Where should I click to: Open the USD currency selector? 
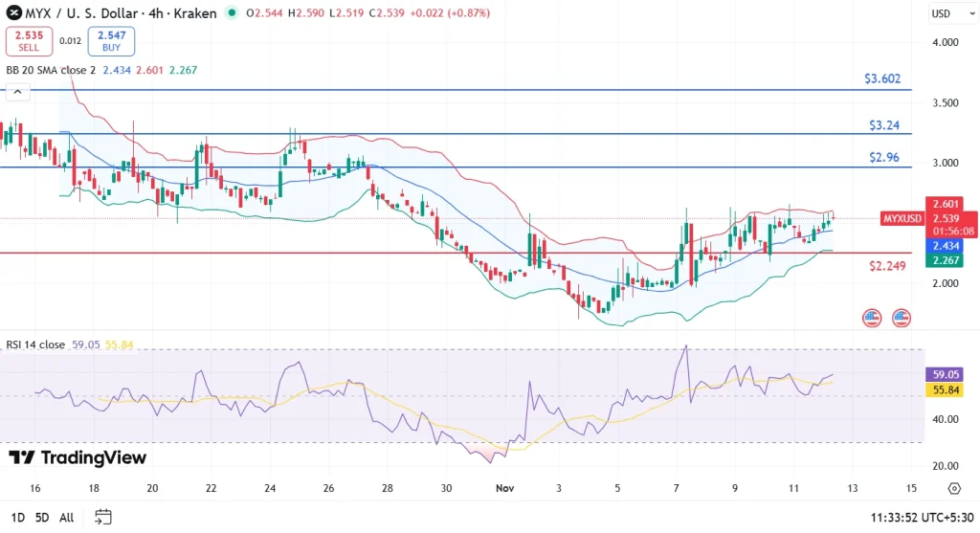click(x=941, y=13)
